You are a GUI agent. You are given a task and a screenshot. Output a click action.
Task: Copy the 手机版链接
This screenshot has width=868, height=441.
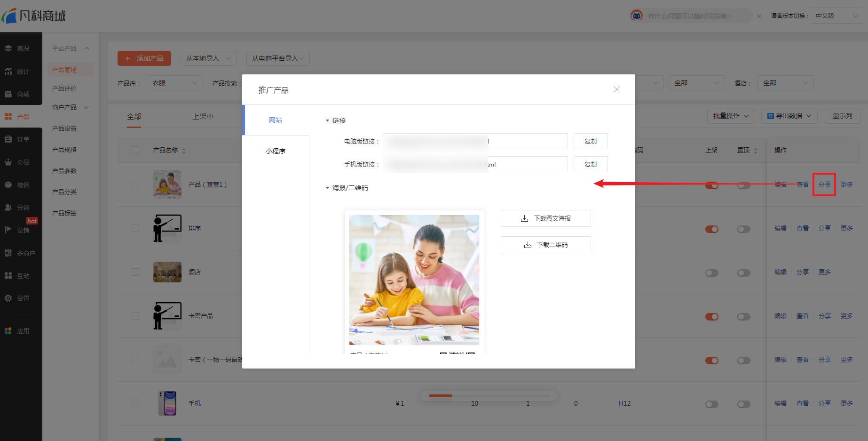[591, 164]
